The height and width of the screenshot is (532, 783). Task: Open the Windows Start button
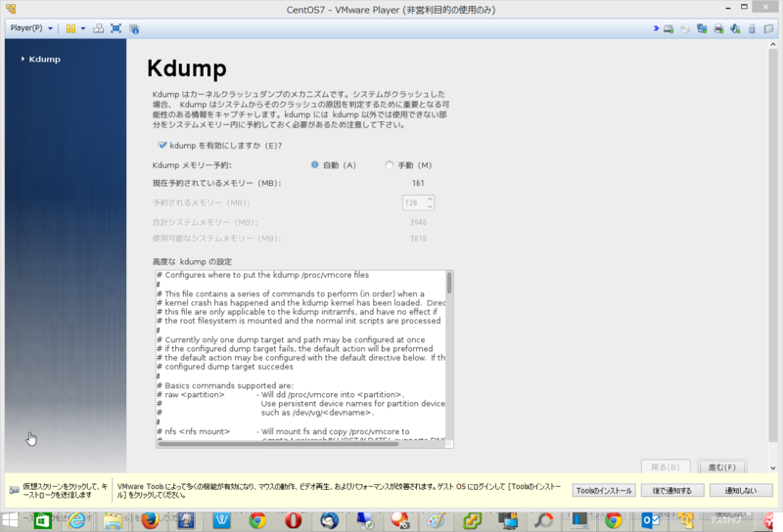10,520
